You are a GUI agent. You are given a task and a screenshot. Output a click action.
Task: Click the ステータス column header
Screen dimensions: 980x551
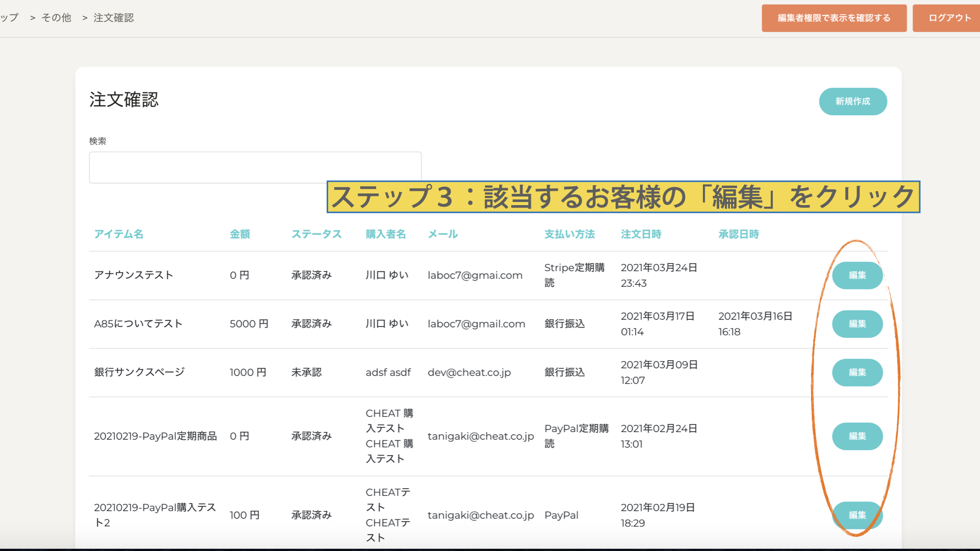316,234
